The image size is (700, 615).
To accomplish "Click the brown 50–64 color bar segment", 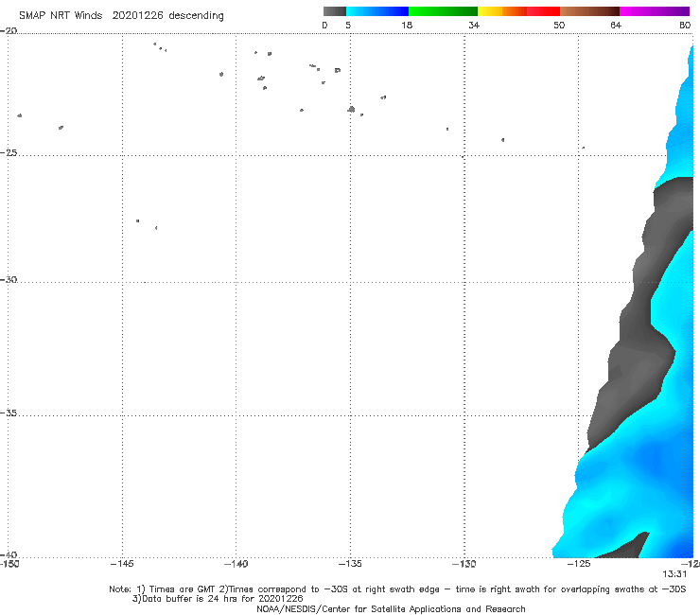I will tap(589, 11).
